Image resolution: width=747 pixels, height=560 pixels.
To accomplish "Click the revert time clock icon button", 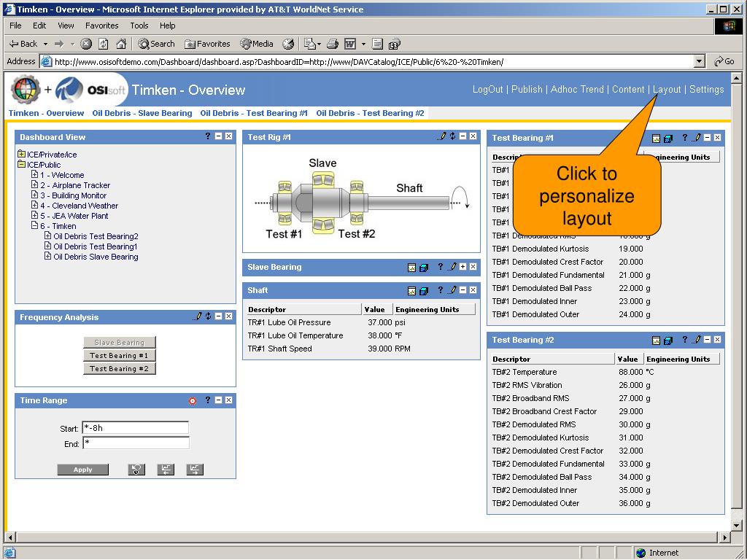I will pyautogui.click(x=136, y=470).
